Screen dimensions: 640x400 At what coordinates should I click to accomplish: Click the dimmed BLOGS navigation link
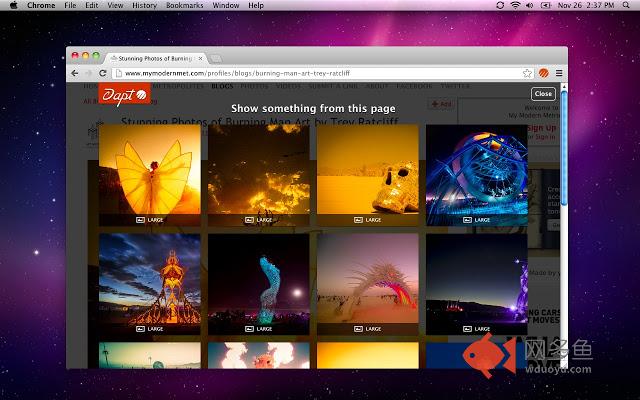click(222, 86)
